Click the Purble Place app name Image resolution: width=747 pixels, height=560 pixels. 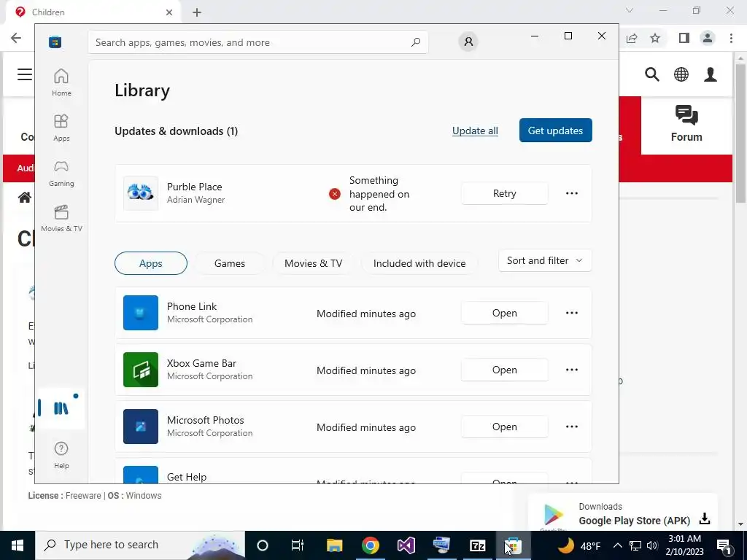[194, 187]
